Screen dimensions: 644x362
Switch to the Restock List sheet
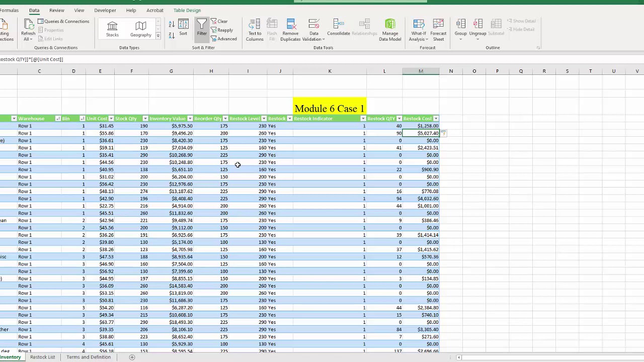pos(42,357)
